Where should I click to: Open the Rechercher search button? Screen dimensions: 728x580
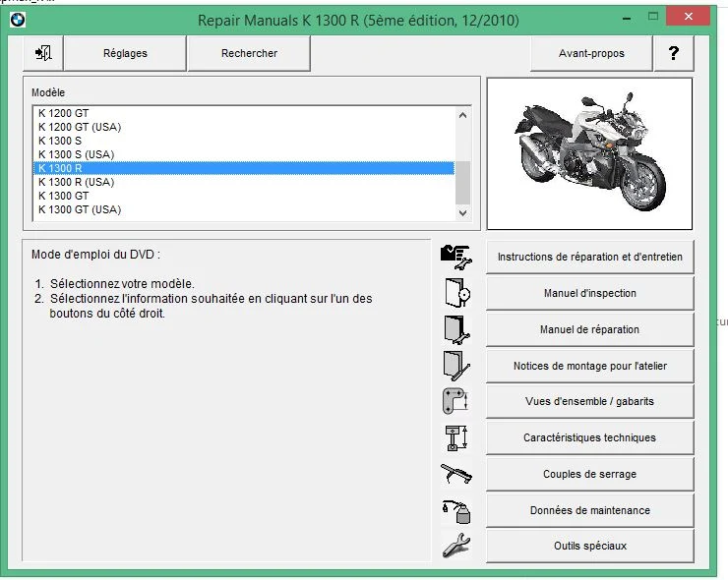(249, 53)
